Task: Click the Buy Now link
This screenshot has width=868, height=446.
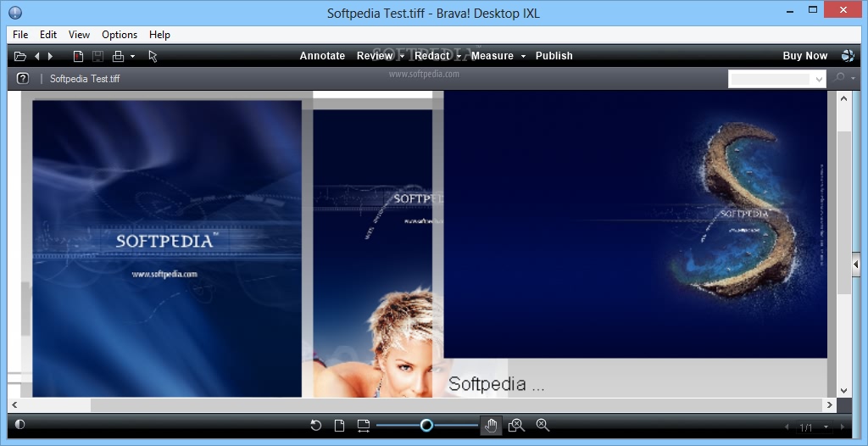Action: tap(805, 56)
